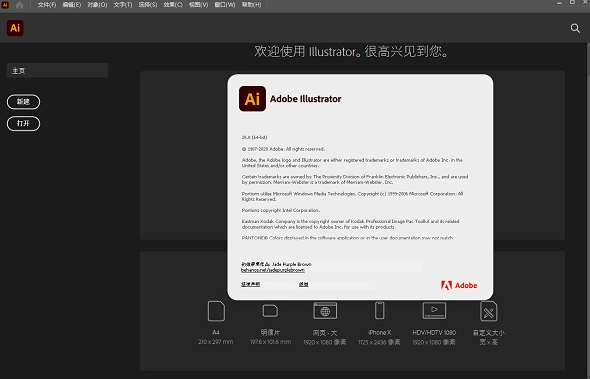Click the Home icon in the menu bar
This screenshot has height=379, width=590.
(19, 5)
